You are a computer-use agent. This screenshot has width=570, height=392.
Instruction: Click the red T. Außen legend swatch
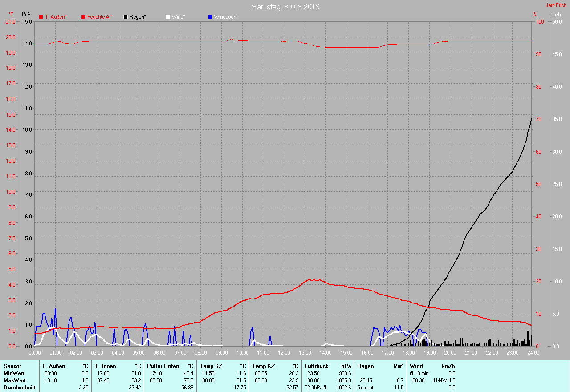click(x=41, y=17)
